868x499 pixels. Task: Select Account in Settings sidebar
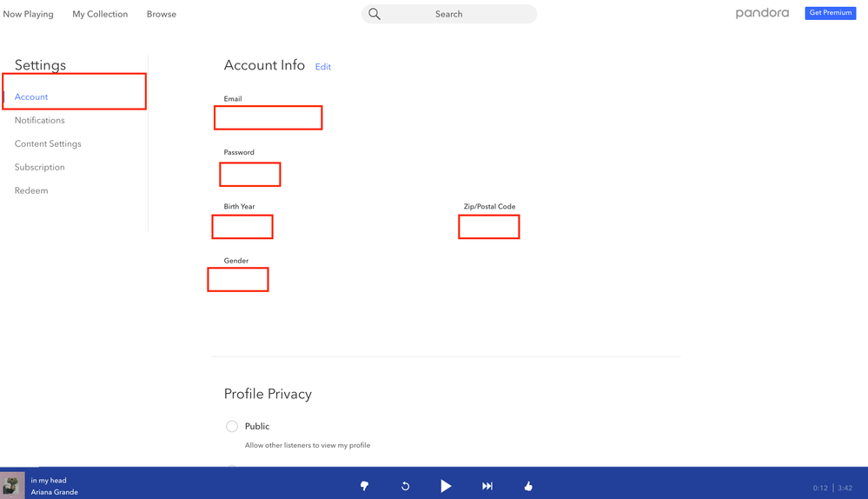click(x=31, y=96)
